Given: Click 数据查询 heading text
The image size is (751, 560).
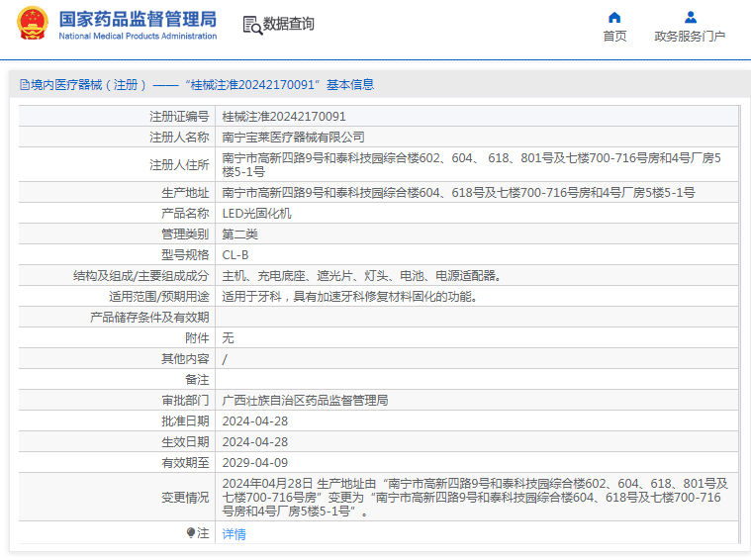Looking at the screenshot, I should click(x=288, y=24).
